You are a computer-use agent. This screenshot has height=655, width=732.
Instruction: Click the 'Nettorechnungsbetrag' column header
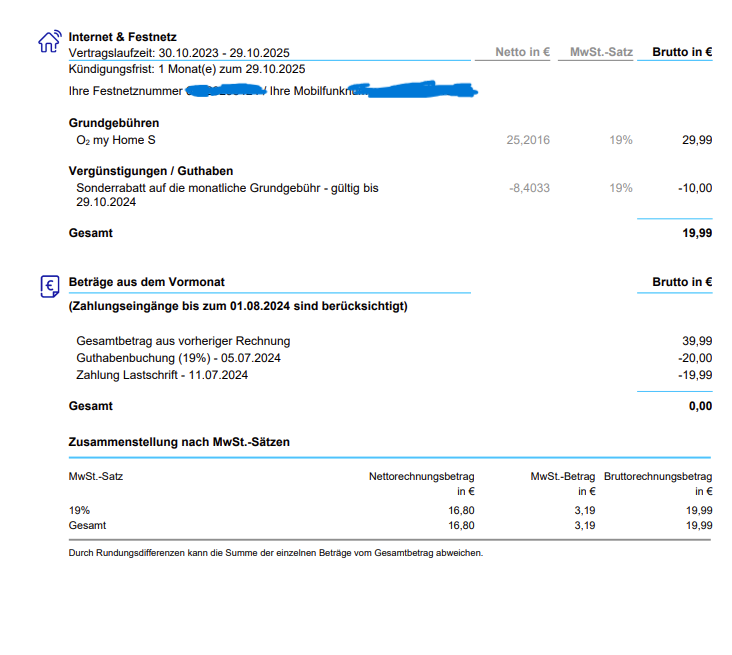(422, 477)
